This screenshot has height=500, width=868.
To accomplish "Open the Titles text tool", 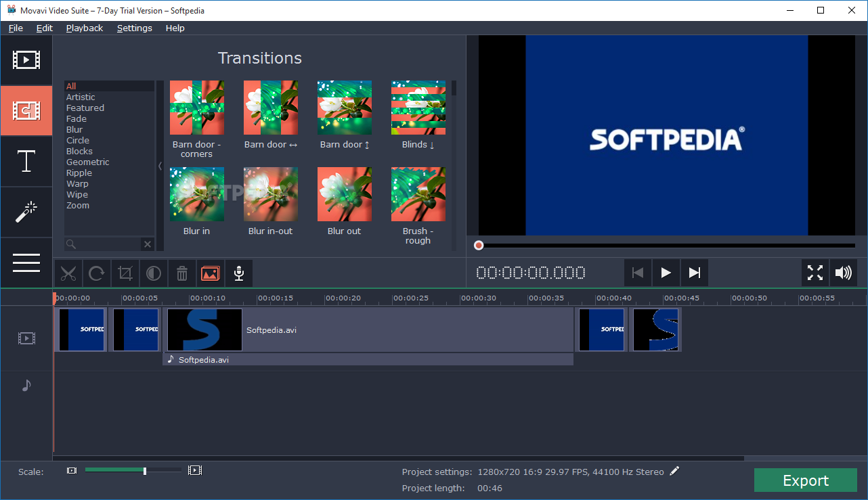I will pos(26,162).
